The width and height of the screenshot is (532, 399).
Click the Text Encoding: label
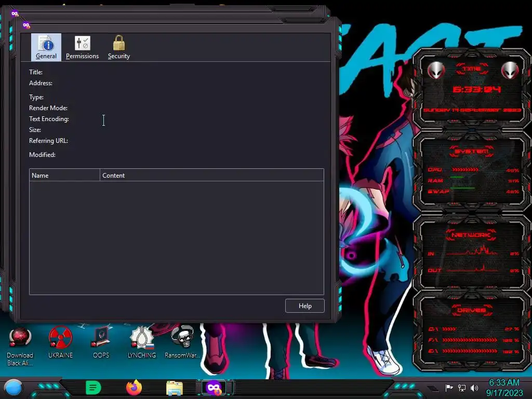[x=49, y=119]
